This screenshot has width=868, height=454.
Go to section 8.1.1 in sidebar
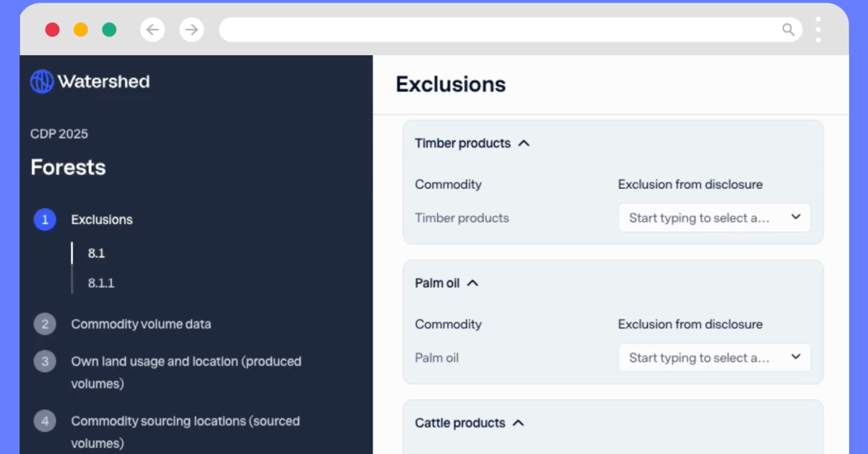(x=101, y=283)
